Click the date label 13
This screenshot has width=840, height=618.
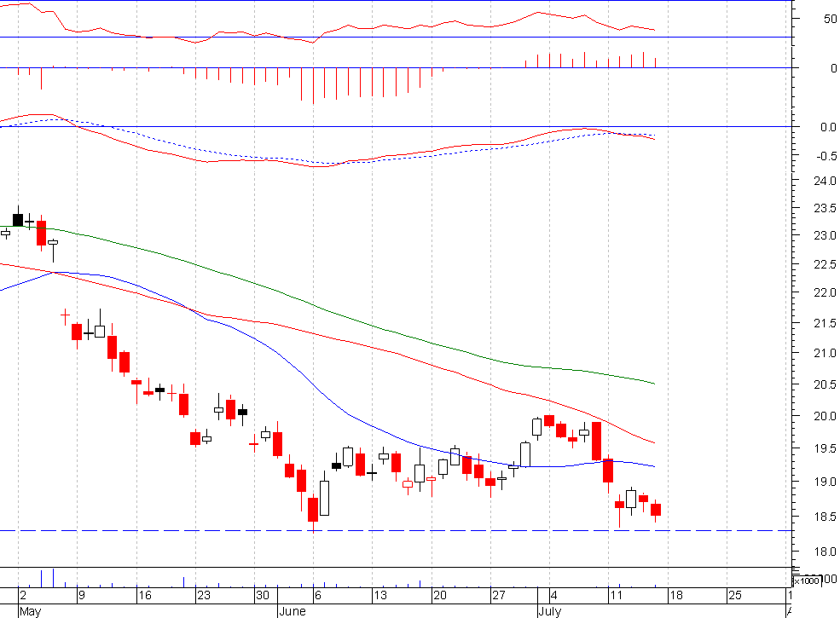380,596
